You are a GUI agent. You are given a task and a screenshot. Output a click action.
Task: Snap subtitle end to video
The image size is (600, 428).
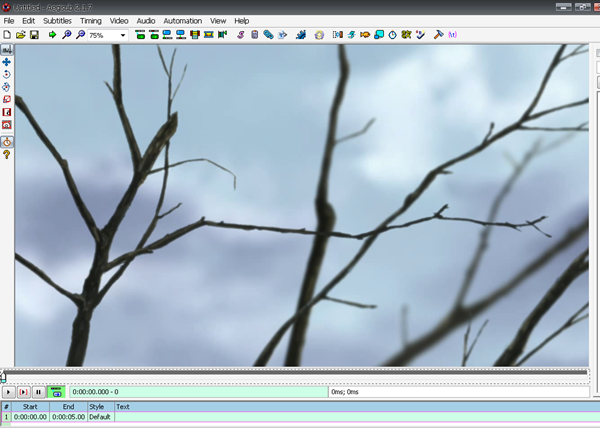[181, 35]
